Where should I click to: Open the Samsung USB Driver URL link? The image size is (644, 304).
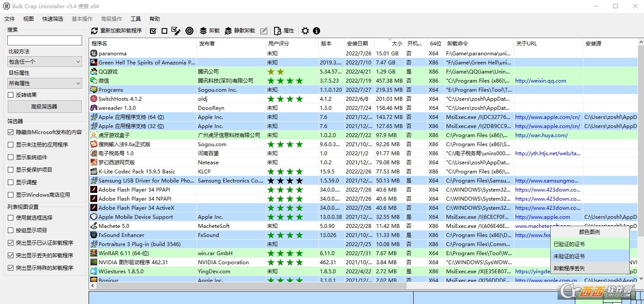(547, 181)
